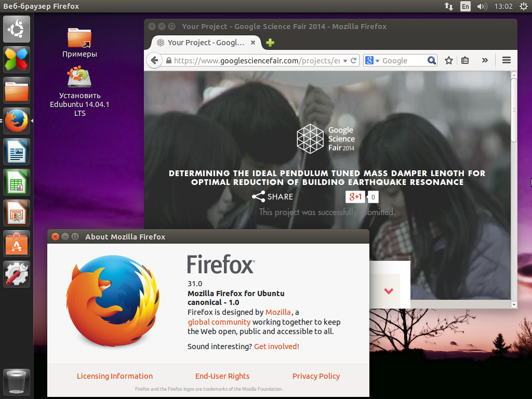
Task: Click the version number 31.0 text
Action: pyautogui.click(x=195, y=284)
